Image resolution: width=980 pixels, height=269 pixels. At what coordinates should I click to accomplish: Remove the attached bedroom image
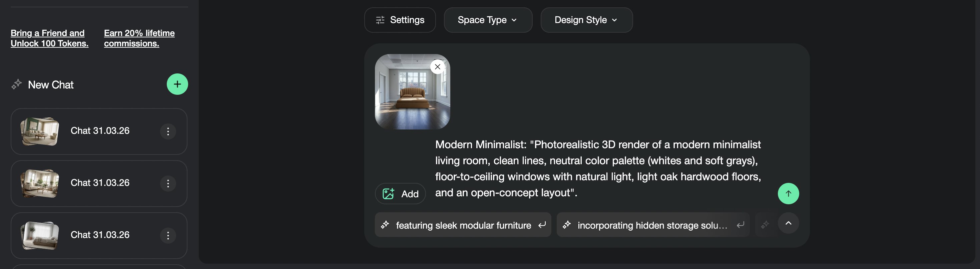[x=437, y=66]
